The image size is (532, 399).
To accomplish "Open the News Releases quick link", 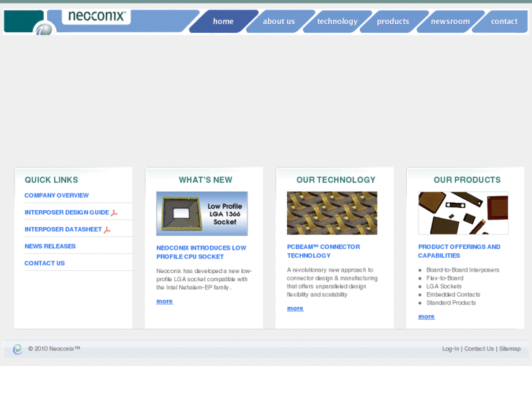I will [x=50, y=247].
